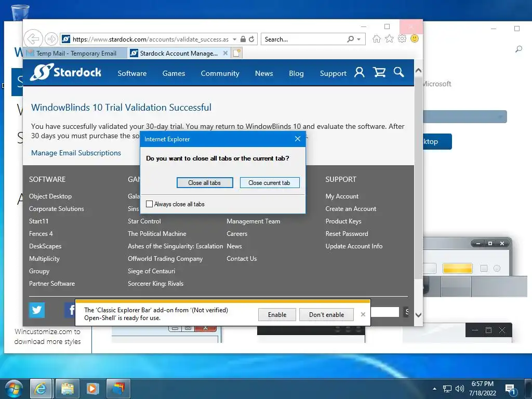The width and height of the screenshot is (532, 399).
Task: Open IE tools gear icon
Action: coord(402,38)
